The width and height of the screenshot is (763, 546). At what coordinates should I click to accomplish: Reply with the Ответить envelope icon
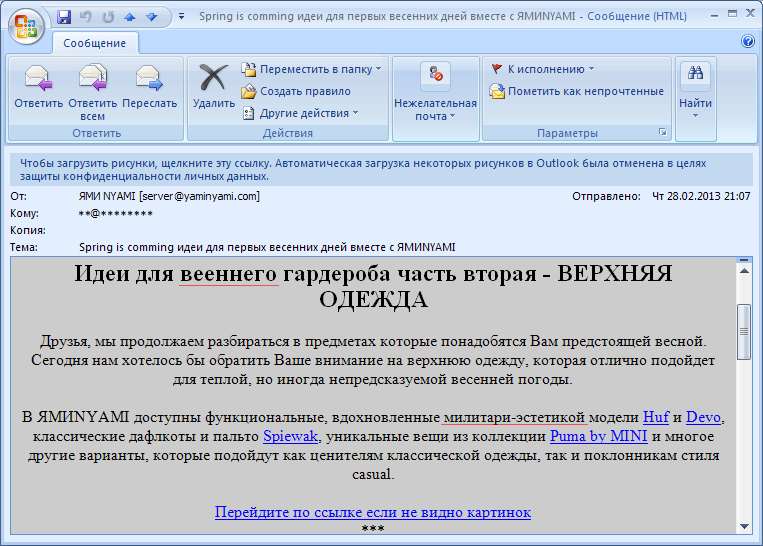38,78
